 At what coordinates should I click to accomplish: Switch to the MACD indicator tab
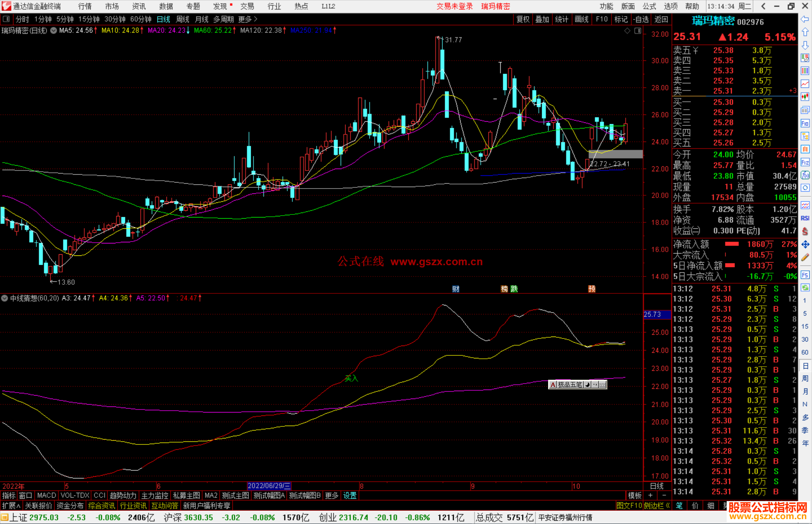46,495
